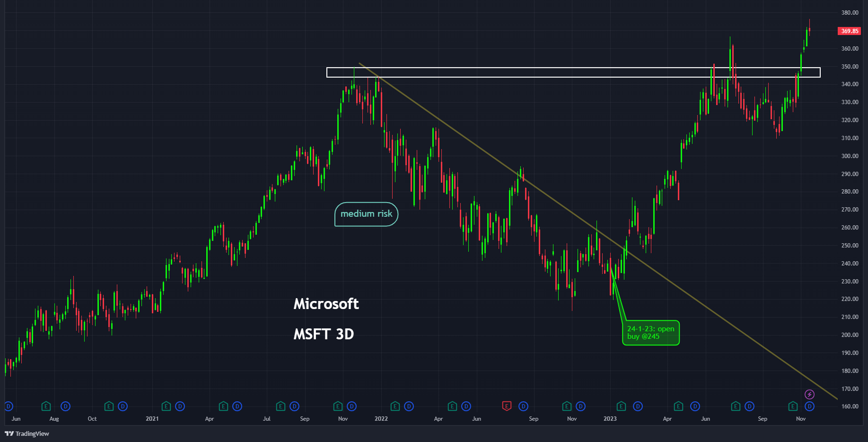The width and height of the screenshot is (868, 442).
Task: Click the earnings E marker after Apr 2021
Action: tap(223, 406)
